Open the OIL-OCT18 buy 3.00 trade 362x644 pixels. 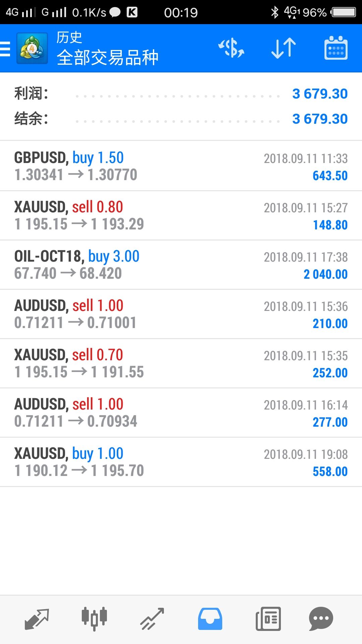181,265
